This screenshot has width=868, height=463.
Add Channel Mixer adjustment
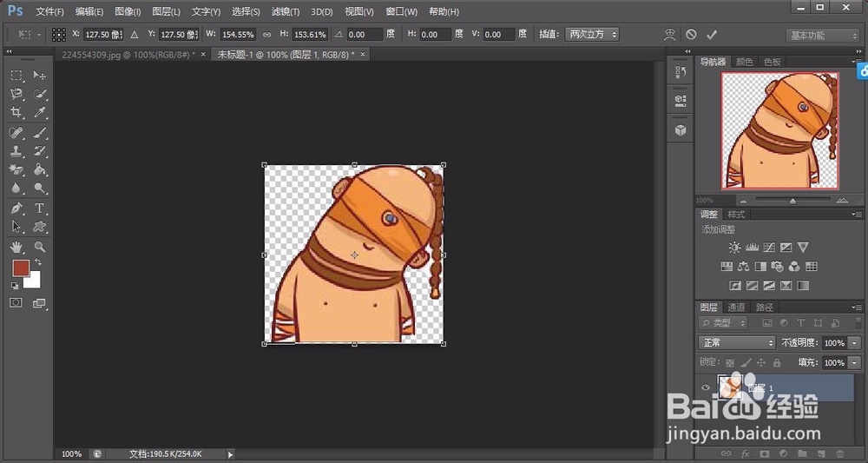coord(794,267)
